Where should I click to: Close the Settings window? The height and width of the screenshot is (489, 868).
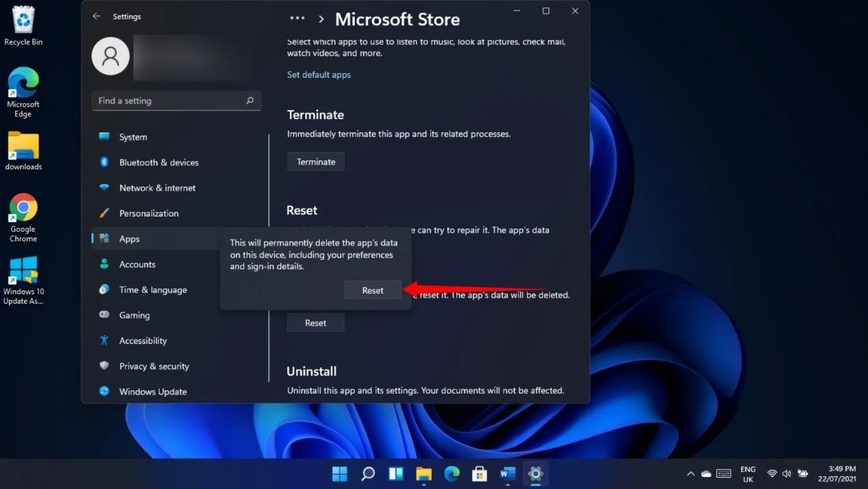point(575,11)
